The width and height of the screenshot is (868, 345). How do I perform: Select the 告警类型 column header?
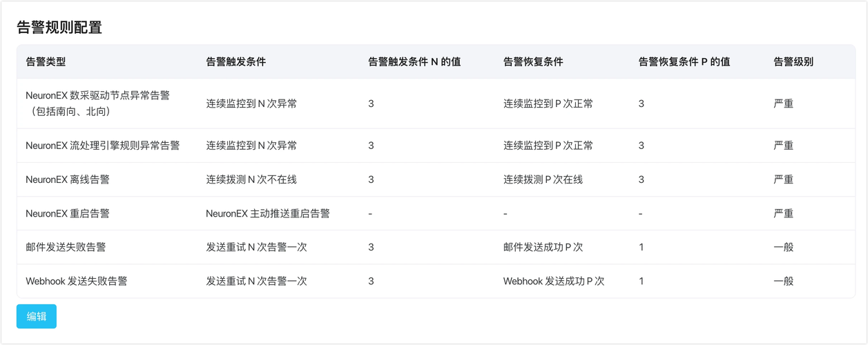click(46, 61)
